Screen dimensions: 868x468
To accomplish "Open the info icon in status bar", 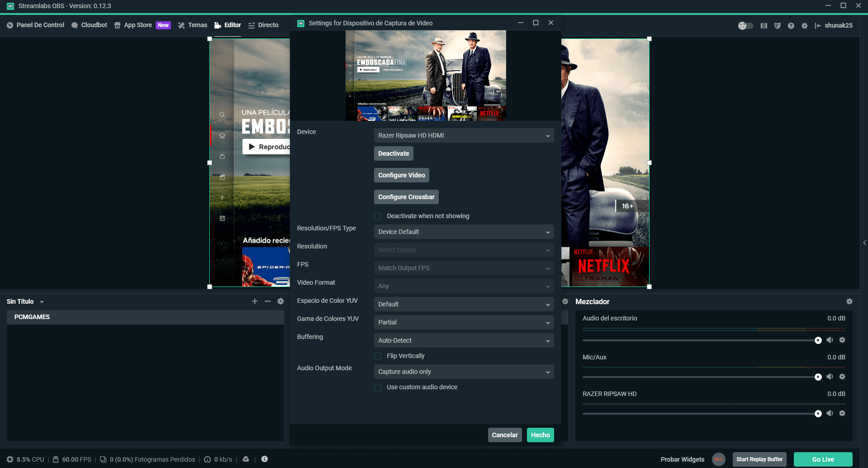I will (265, 459).
